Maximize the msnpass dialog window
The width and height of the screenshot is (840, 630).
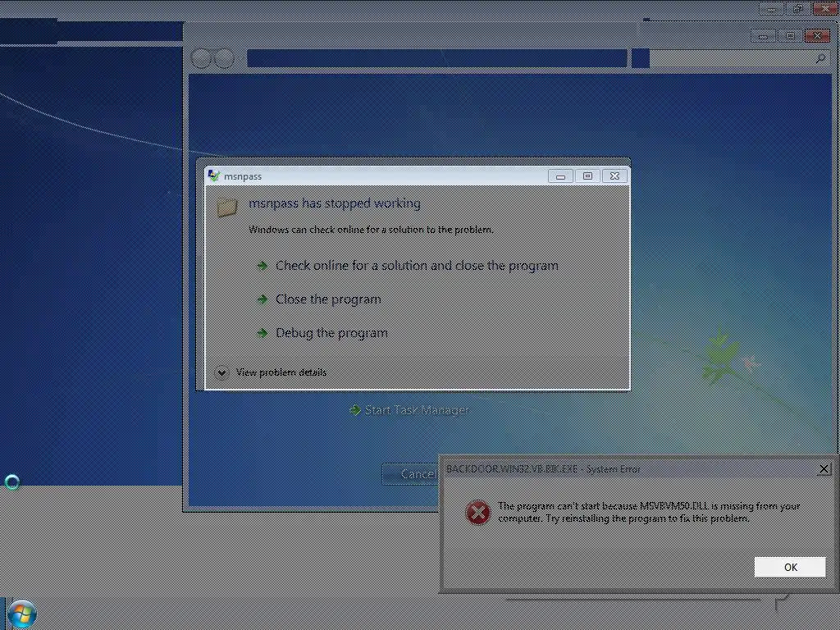click(x=587, y=176)
